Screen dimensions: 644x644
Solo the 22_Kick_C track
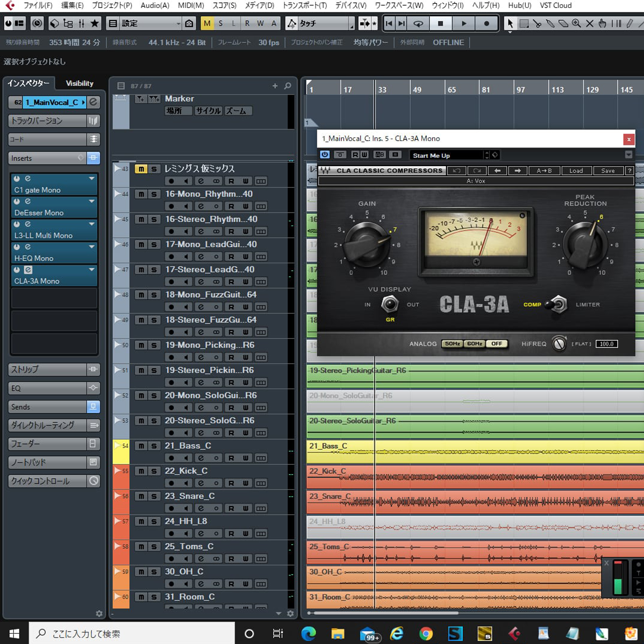154,471
